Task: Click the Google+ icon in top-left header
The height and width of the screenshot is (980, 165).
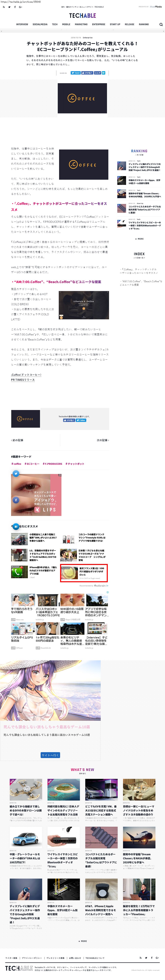Action: [x=20, y=7]
